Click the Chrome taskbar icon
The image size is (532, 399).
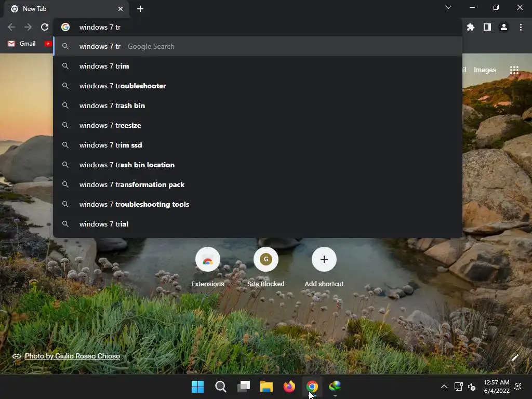312,387
